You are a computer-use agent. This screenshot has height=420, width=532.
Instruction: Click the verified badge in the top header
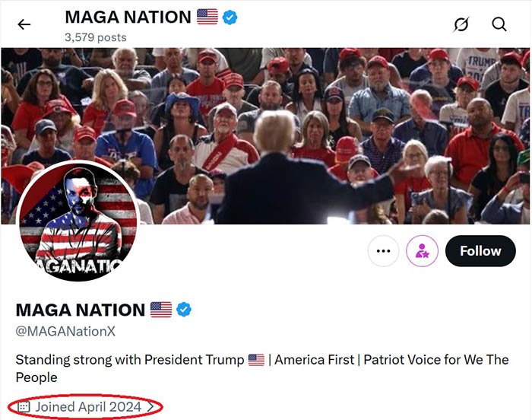(x=230, y=17)
